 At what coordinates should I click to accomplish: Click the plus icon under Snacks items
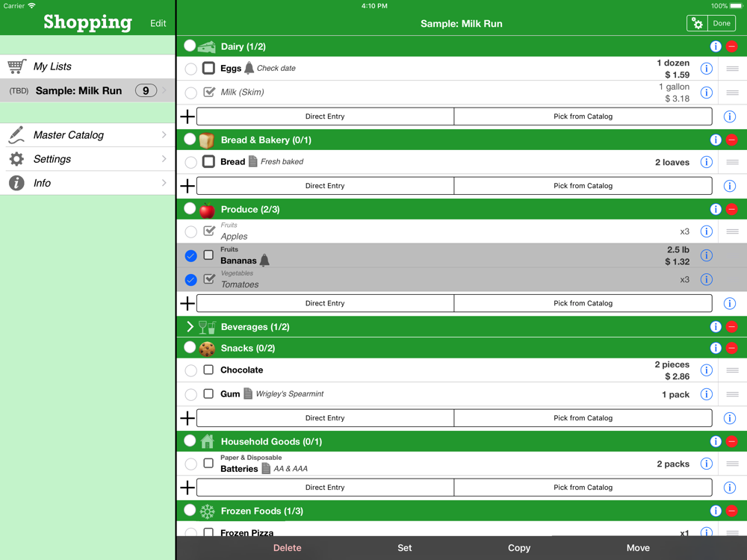click(187, 418)
